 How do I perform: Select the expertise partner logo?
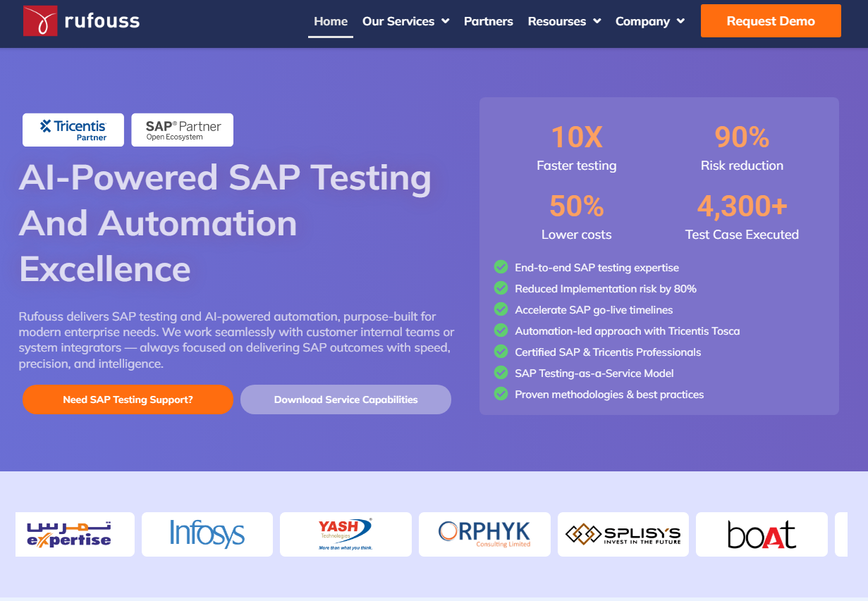(x=74, y=534)
